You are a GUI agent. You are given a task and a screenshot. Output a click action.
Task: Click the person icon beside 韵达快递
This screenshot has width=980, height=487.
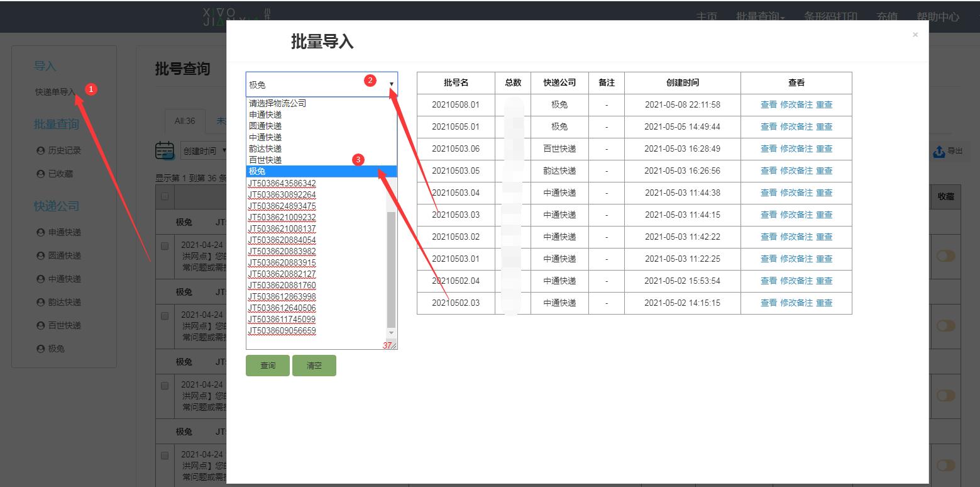[x=40, y=301]
